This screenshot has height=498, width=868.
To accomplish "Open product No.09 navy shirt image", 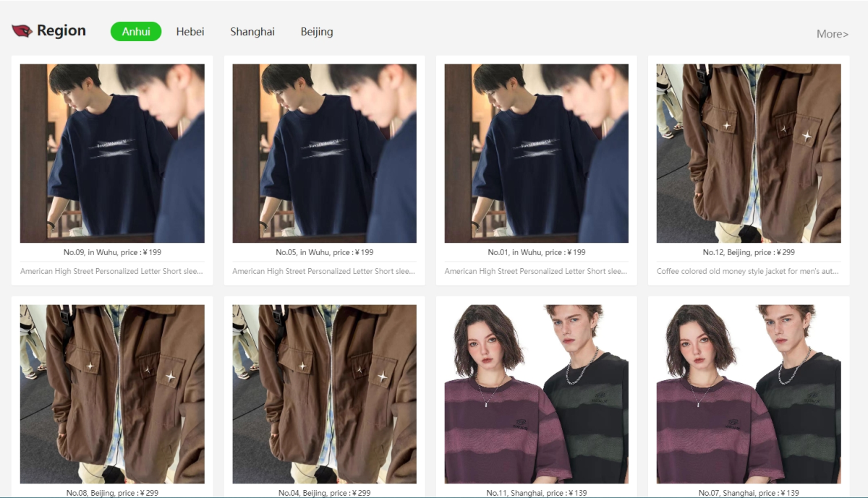I will (x=112, y=153).
